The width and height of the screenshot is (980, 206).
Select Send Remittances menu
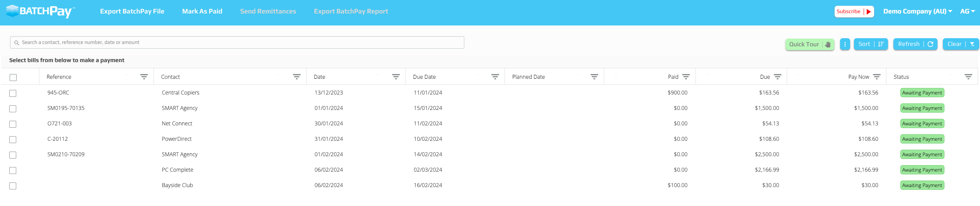point(268,12)
